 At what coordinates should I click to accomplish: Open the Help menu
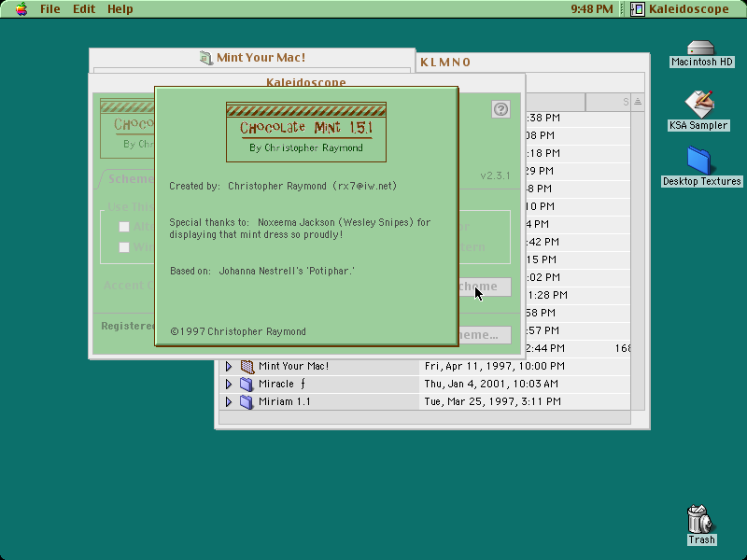120,9
